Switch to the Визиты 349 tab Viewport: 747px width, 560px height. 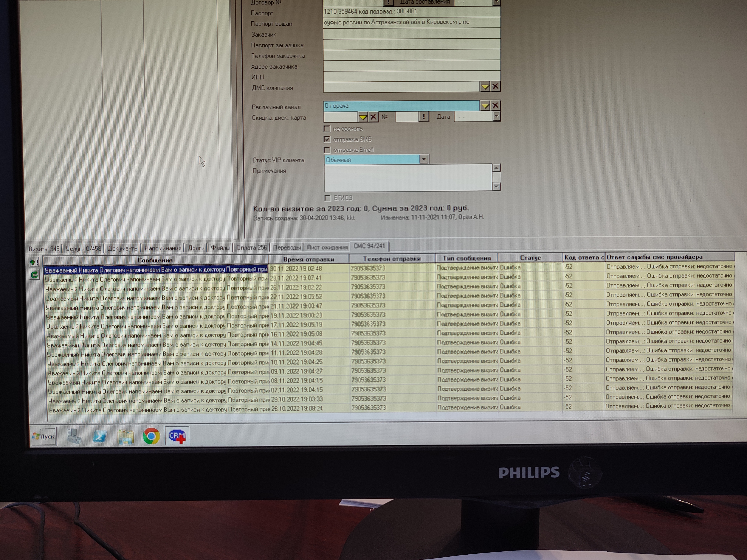pos(44,249)
